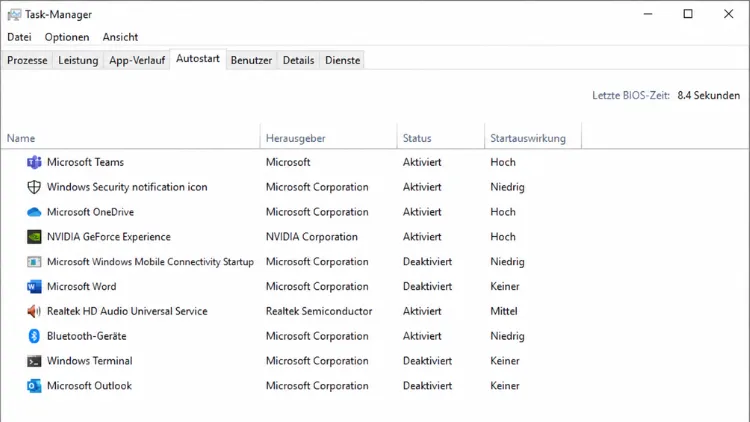Click the Bluetooth-Geräte icon

(34, 336)
